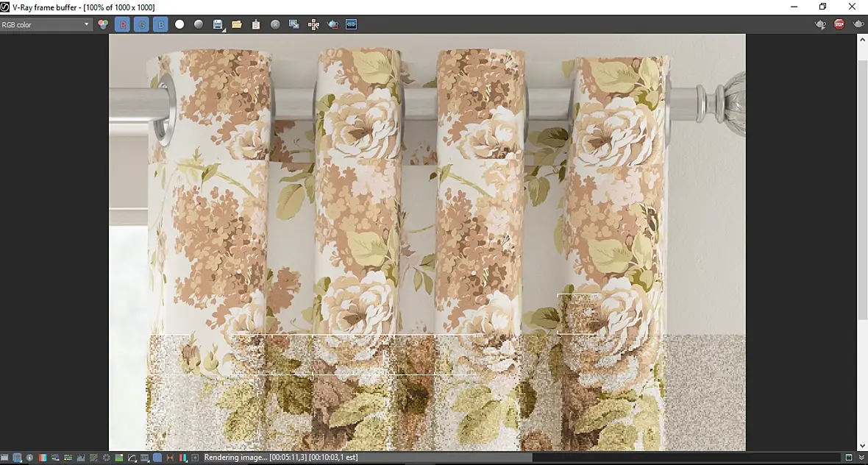This screenshot has width=868, height=465.
Task: Switch to alpha channel white circle
Action: pyautogui.click(x=179, y=24)
